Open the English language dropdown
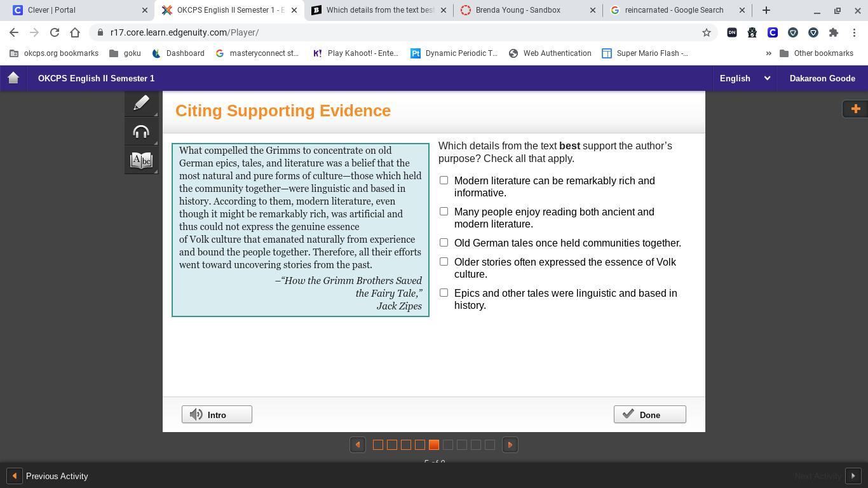This screenshot has height=488, width=868. tap(744, 78)
